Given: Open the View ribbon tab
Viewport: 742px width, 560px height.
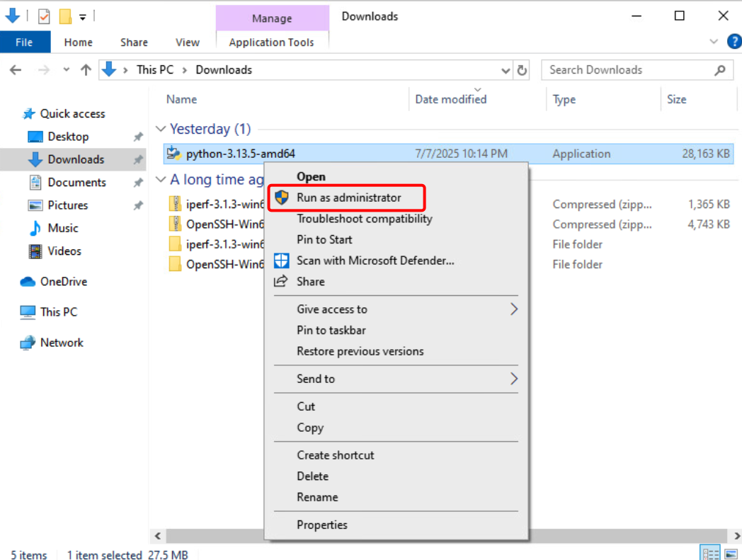Looking at the screenshot, I should tap(187, 42).
